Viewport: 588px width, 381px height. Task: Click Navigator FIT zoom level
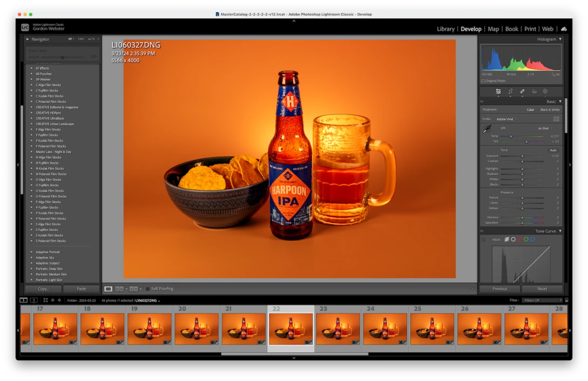[x=71, y=39]
